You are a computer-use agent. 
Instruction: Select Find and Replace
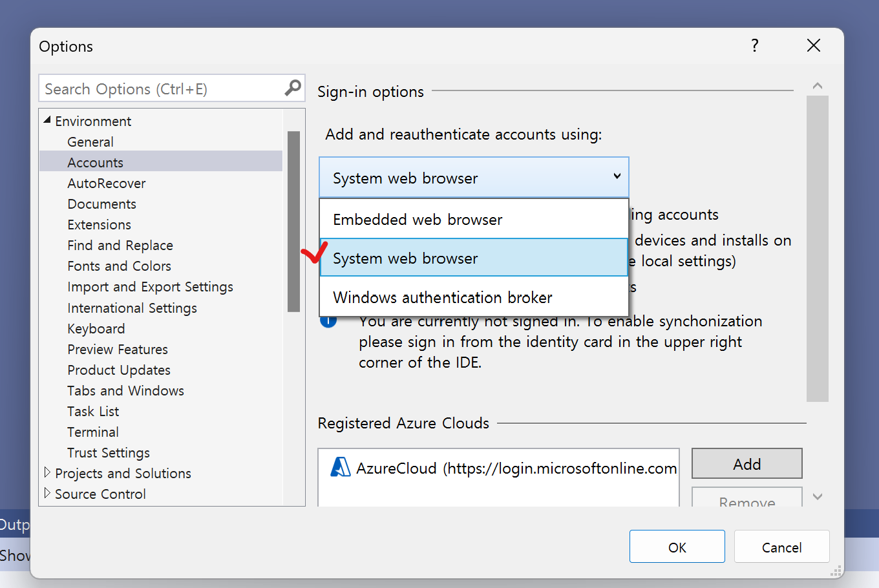[x=120, y=245]
